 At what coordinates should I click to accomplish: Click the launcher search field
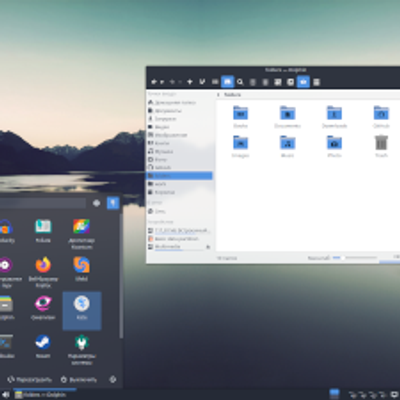click(43, 203)
